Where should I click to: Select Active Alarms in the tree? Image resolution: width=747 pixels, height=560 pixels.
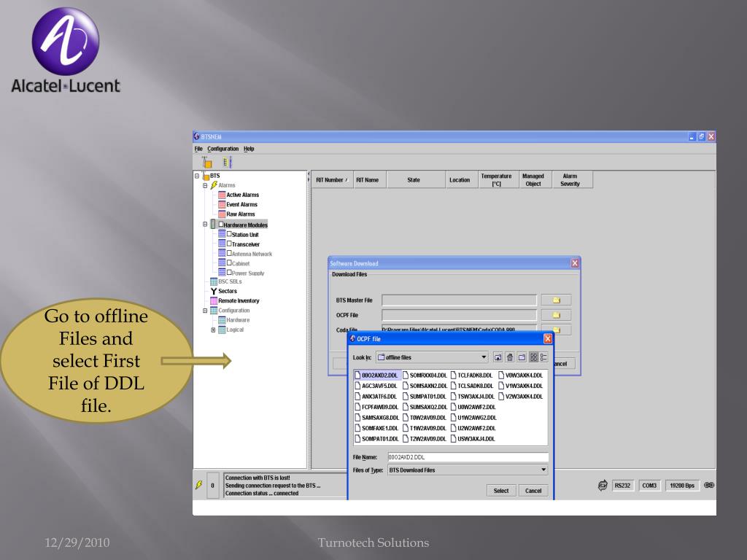[x=242, y=195]
